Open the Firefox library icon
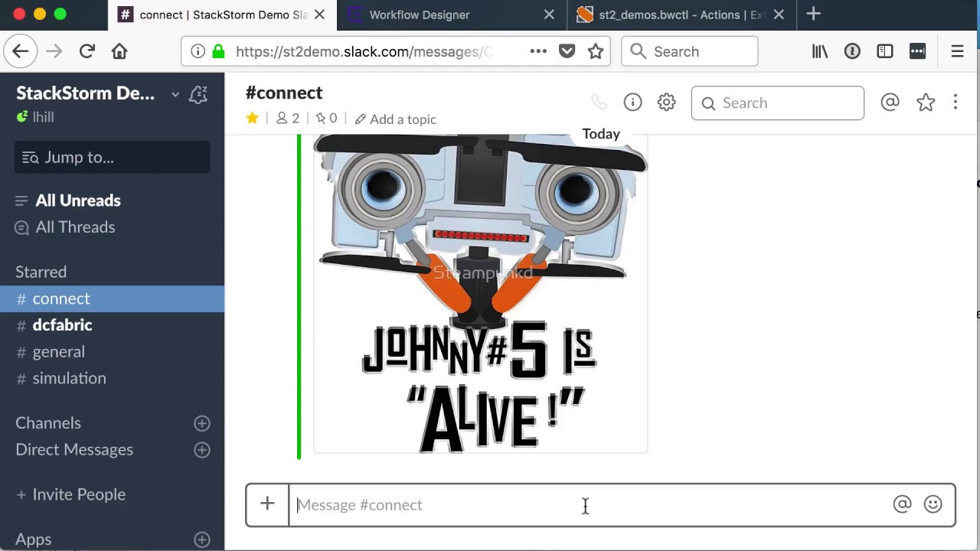This screenshot has width=980, height=551. click(x=820, y=51)
